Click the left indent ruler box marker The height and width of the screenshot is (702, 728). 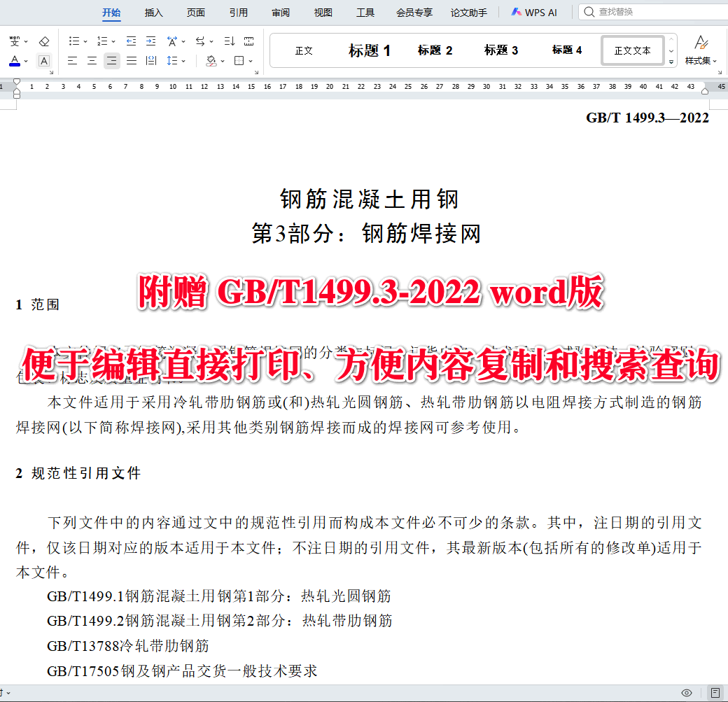[17, 95]
